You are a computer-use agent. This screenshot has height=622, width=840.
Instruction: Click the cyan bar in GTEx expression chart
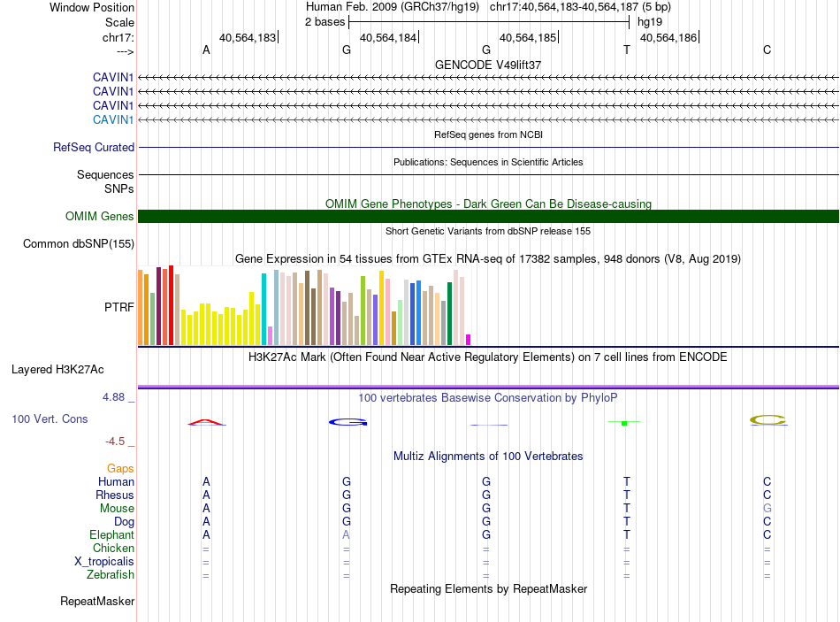point(263,309)
